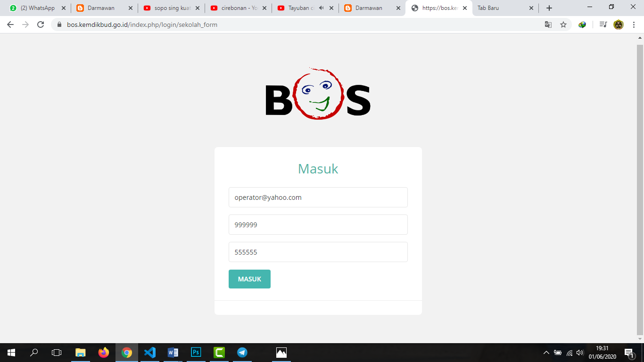This screenshot has height=362, width=644.
Task: Open Chrome menu with three dots
Action: 634,25
